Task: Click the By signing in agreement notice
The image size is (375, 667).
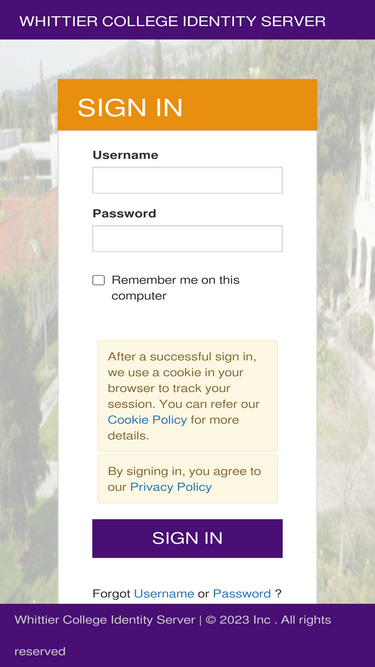Action: pyautogui.click(x=187, y=479)
